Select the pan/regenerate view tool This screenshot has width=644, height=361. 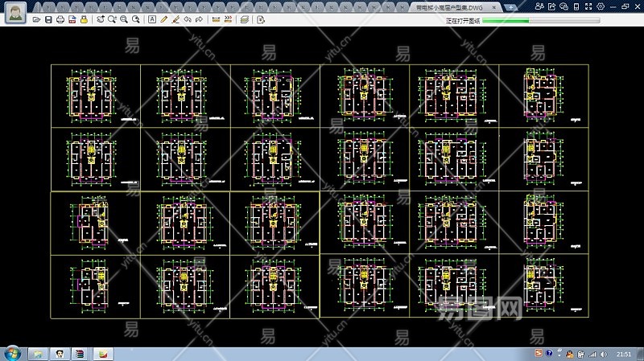pos(101,19)
